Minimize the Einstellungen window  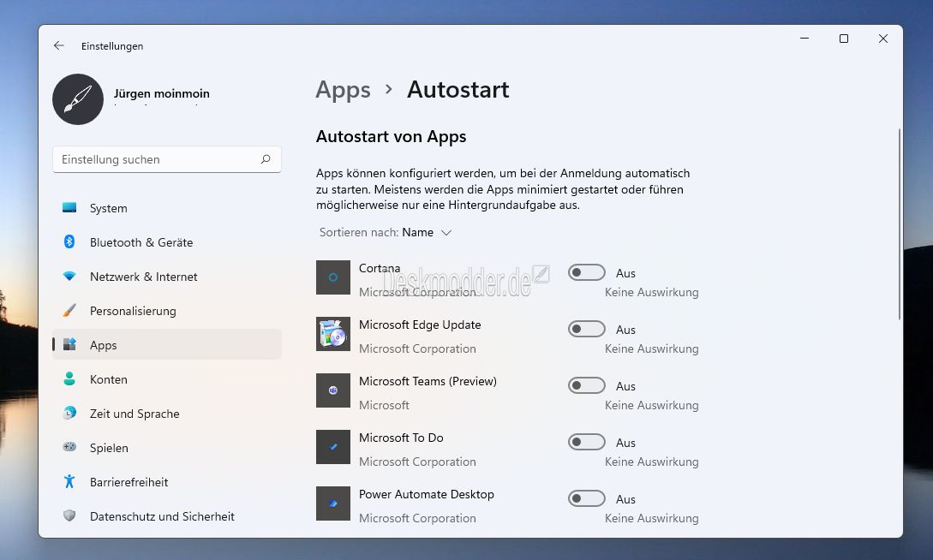coord(804,39)
